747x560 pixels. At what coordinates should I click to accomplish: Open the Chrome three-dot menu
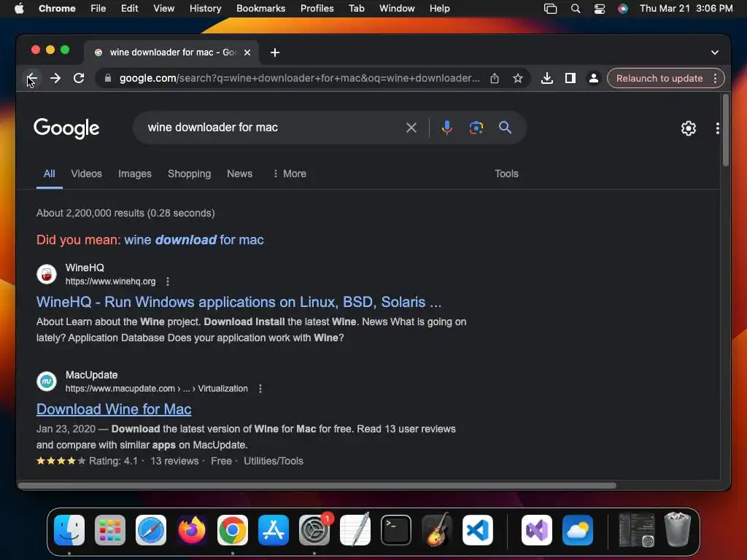715,78
